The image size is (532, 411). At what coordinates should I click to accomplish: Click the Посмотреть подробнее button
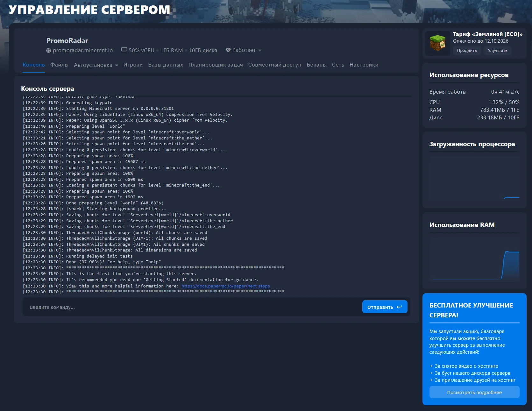coord(474,392)
